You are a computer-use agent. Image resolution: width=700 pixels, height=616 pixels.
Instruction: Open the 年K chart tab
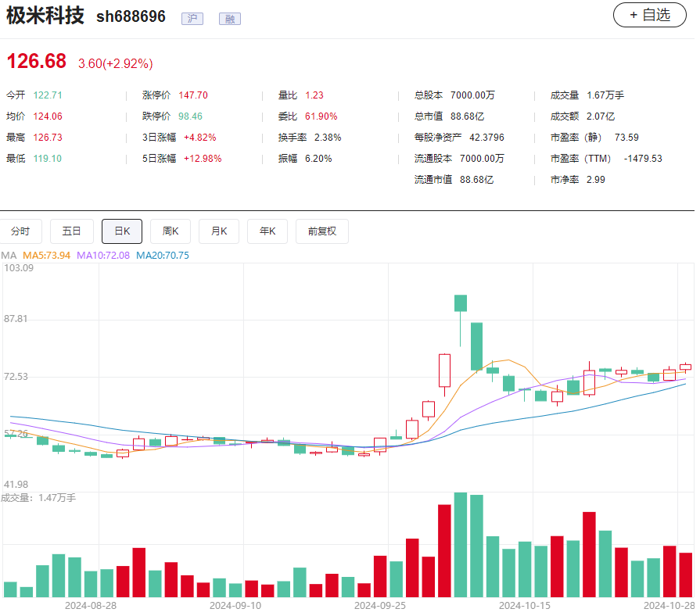[x=267, y=231]
